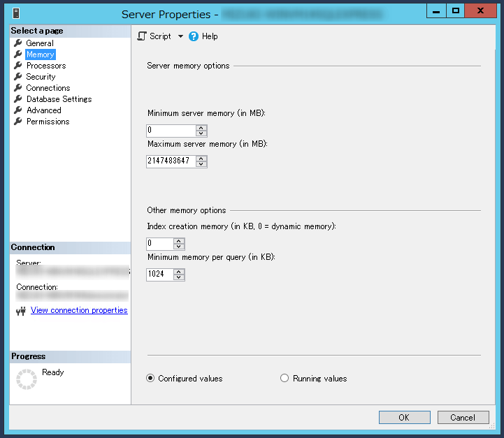Click the wrench icon beside Memory
The width and height of the screenshot is (504, 438).
(18, 54)
